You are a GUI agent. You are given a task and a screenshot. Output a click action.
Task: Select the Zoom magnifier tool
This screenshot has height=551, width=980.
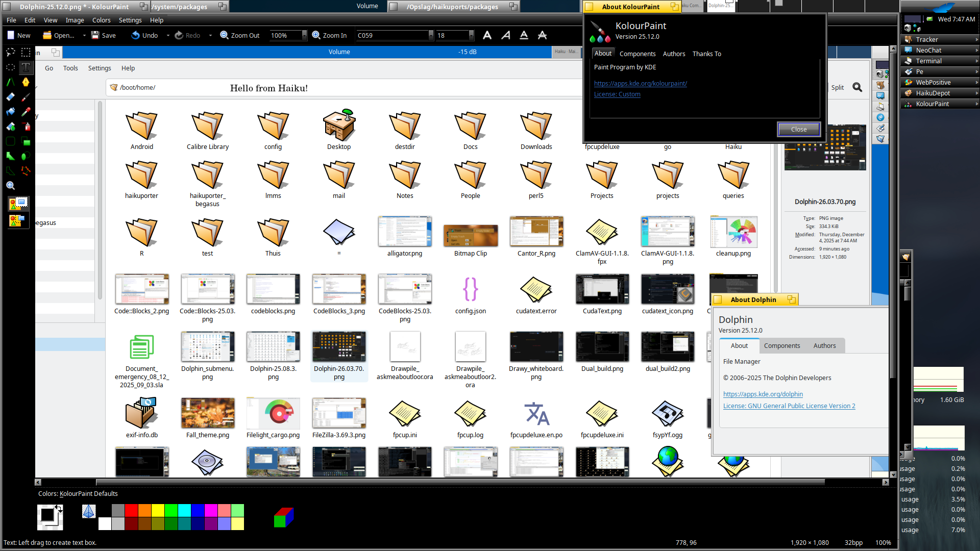coord(10,186)
